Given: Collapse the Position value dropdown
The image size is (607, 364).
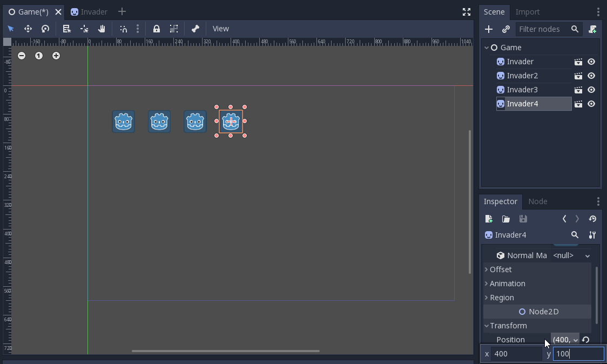Looking at the screenshot, I should click(565, 339).
